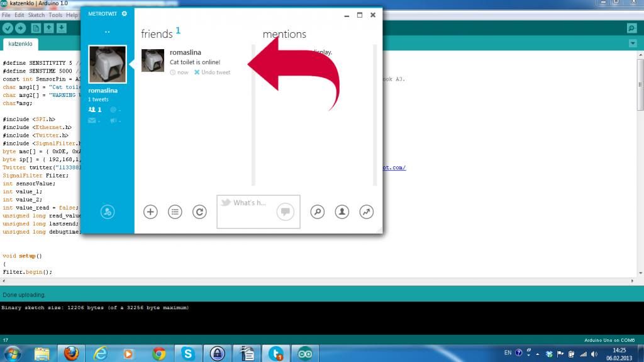
Task: Click the Arduino Verify checkmark button
Action: pos(8,28)
